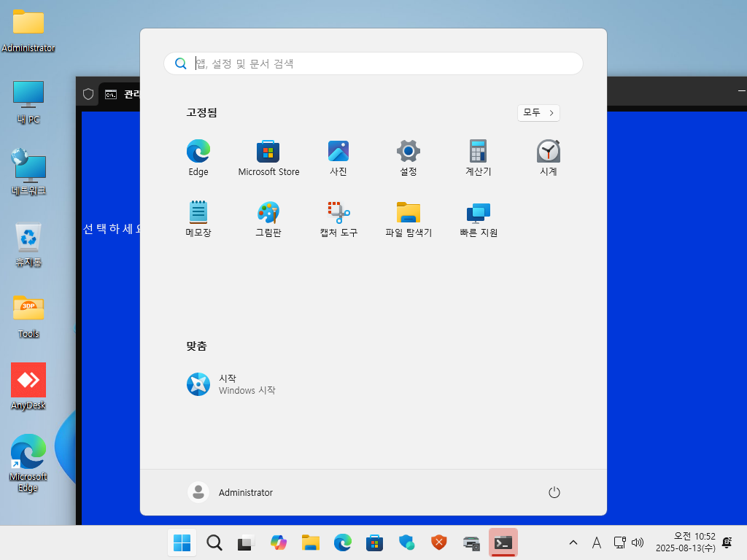Select AnyDesk desktop shortcut
Image resolution: width=747 pixels, height=560 pixels.
pos(28,386)
